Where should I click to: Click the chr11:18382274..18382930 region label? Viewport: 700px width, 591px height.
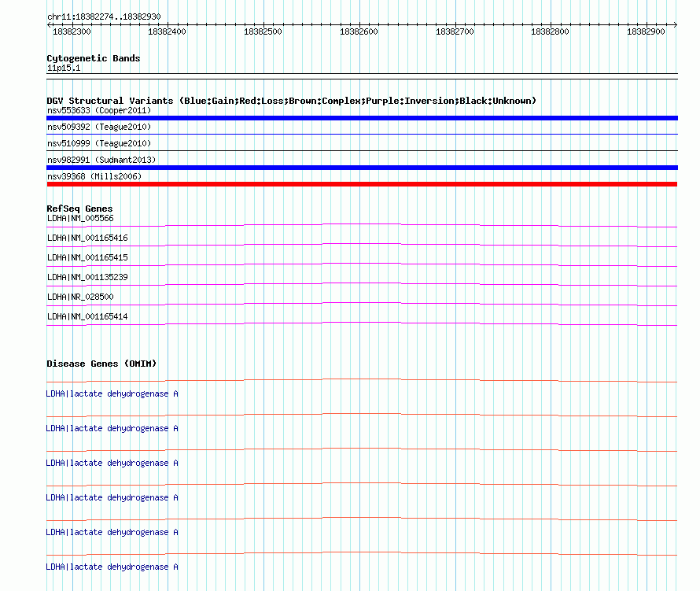click(x=104, y=17)
